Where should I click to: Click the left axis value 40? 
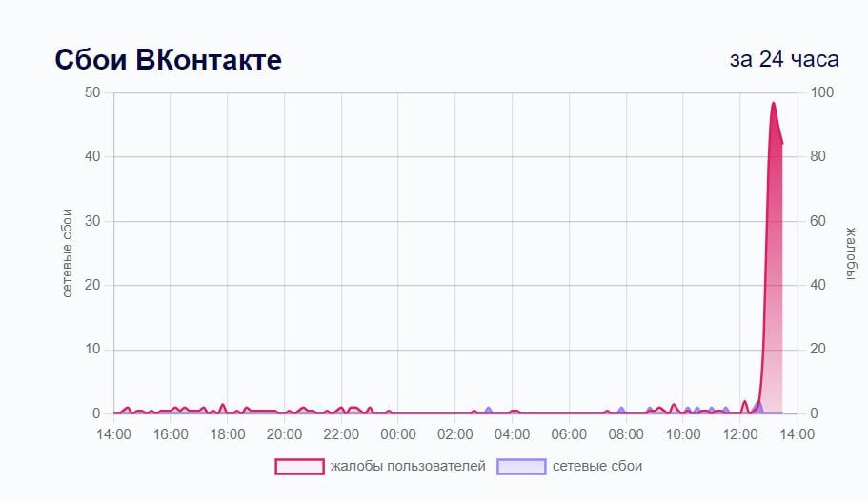point(92,156)
